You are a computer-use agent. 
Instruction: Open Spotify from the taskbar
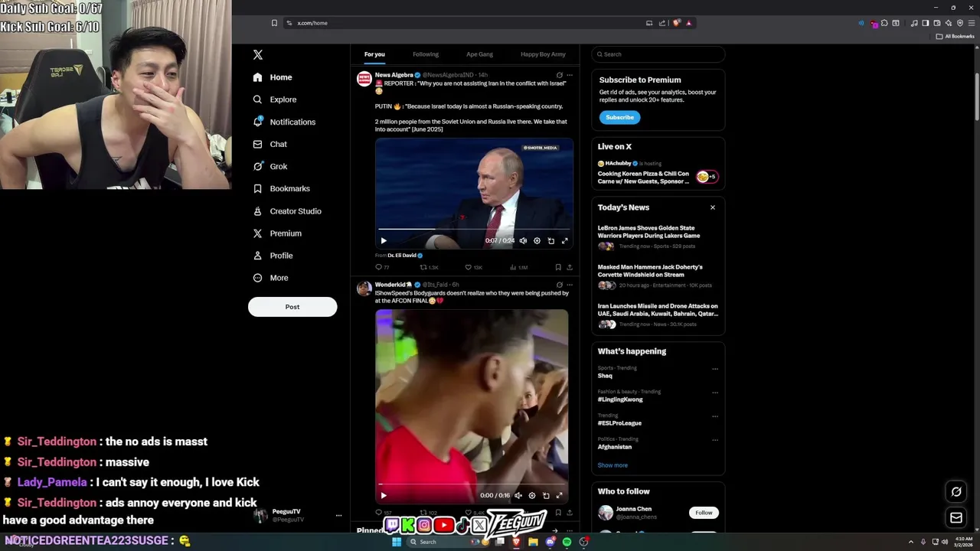[567, 542]
